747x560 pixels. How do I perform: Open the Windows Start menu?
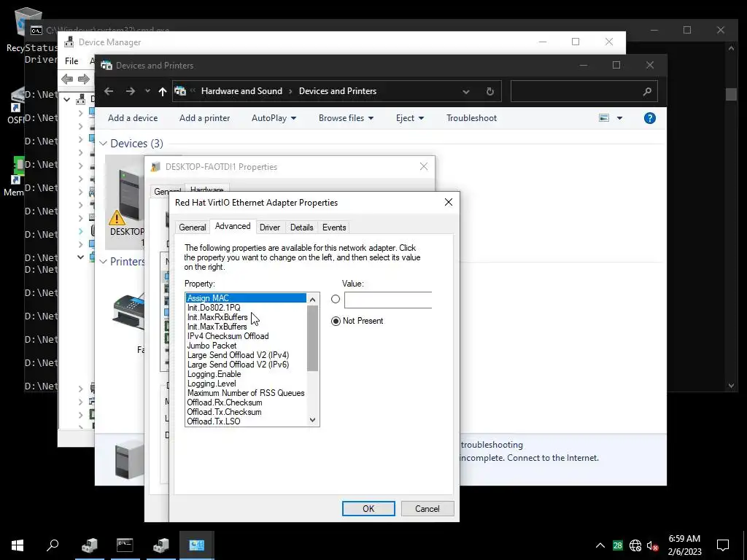(x=18, y=545)
